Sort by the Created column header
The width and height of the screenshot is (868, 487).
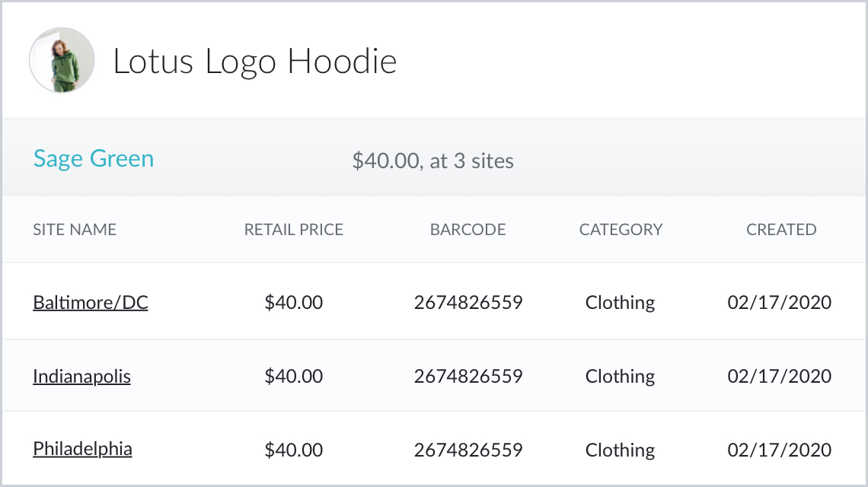(781, 230)
